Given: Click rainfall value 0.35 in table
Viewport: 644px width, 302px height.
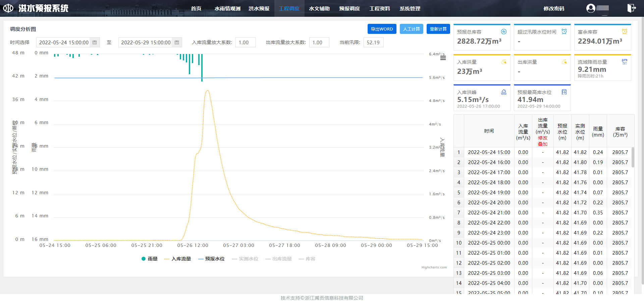Looking at the screenshot, I should coord(598,212).
